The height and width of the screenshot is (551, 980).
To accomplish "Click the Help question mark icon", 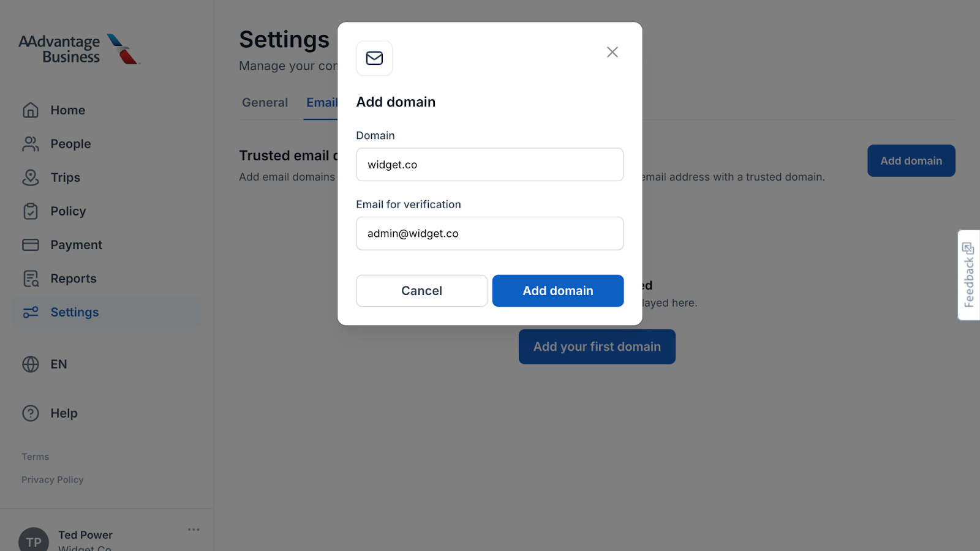I will (31, 413).
